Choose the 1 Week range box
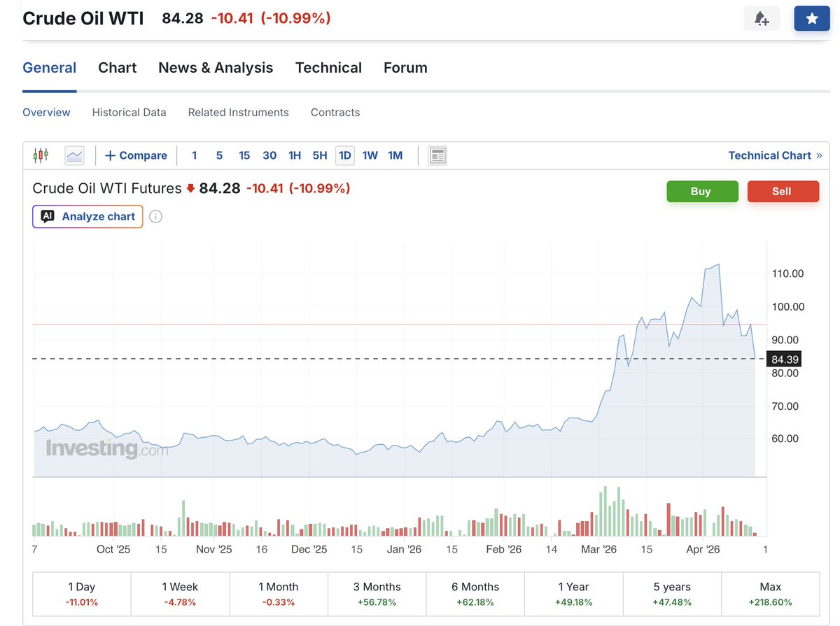This screenshot has width=840, height=626. (180, 594)
